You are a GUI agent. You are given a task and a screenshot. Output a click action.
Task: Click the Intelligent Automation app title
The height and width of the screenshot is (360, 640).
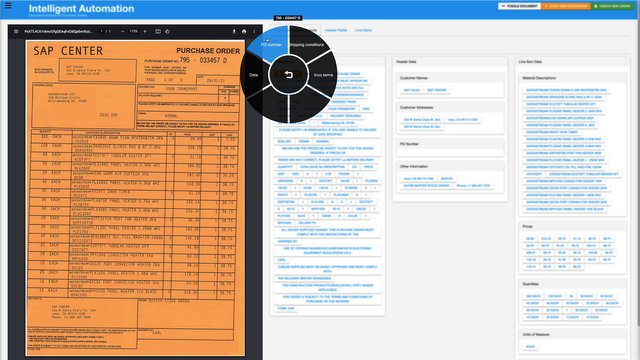[x=81, y=8]
